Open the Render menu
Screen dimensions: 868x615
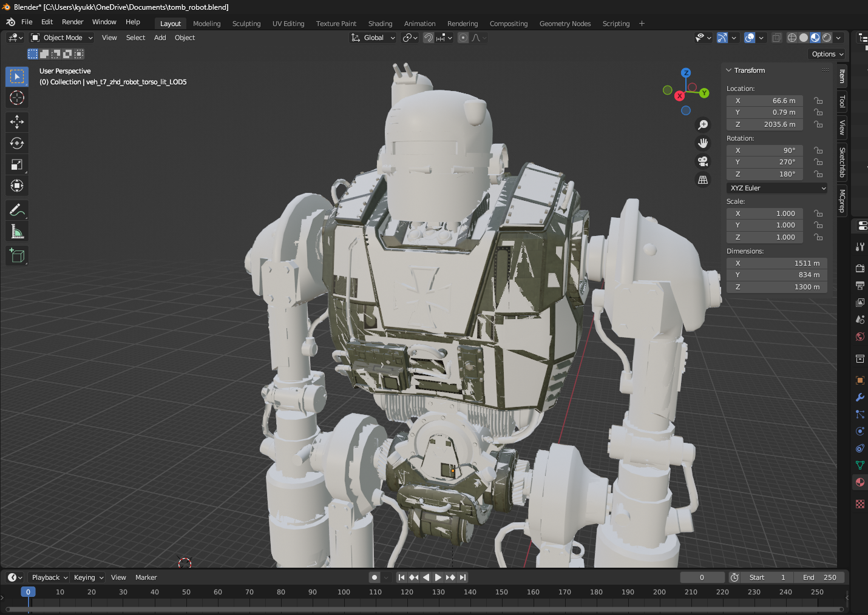[72, 22]
